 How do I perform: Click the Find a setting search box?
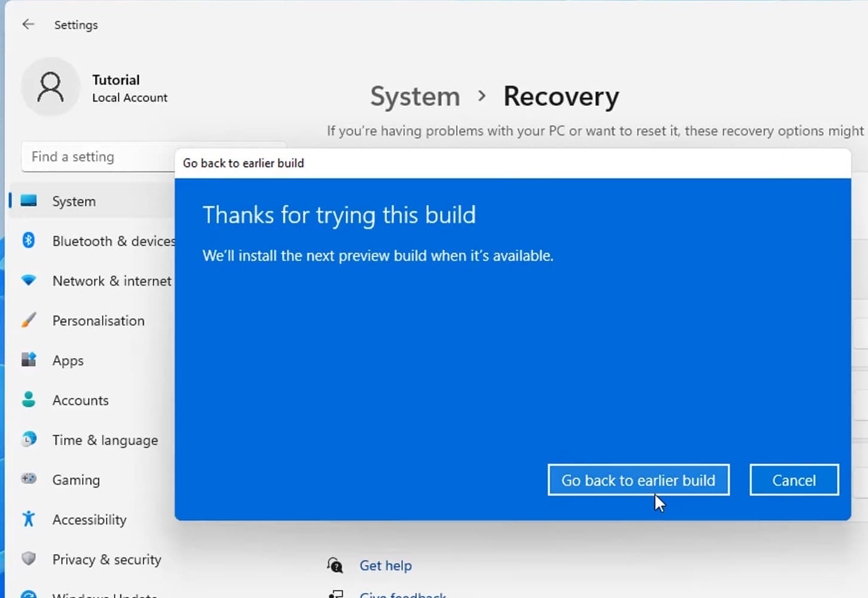(x=96, y=157)
